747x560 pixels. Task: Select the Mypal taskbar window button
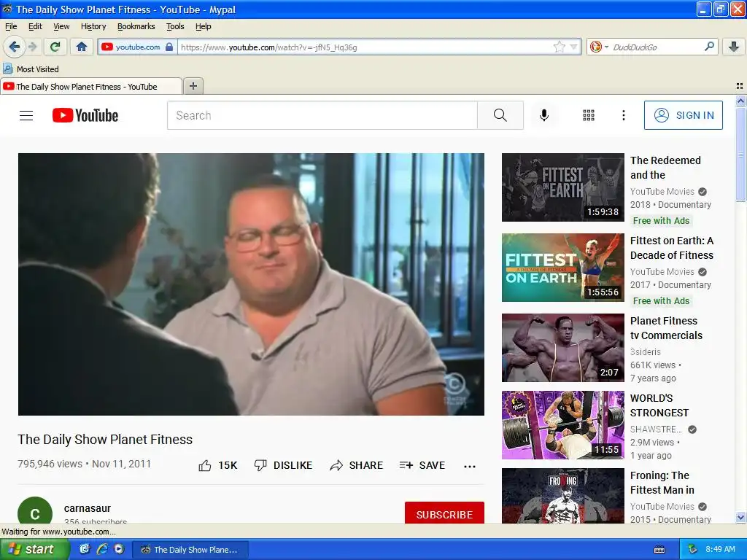(190, 550)
